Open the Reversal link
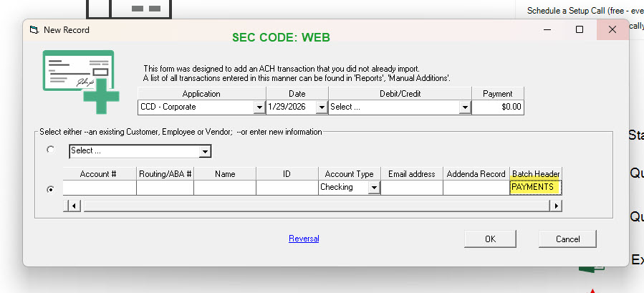The image size is (644, 293). (x=304, y=239)
